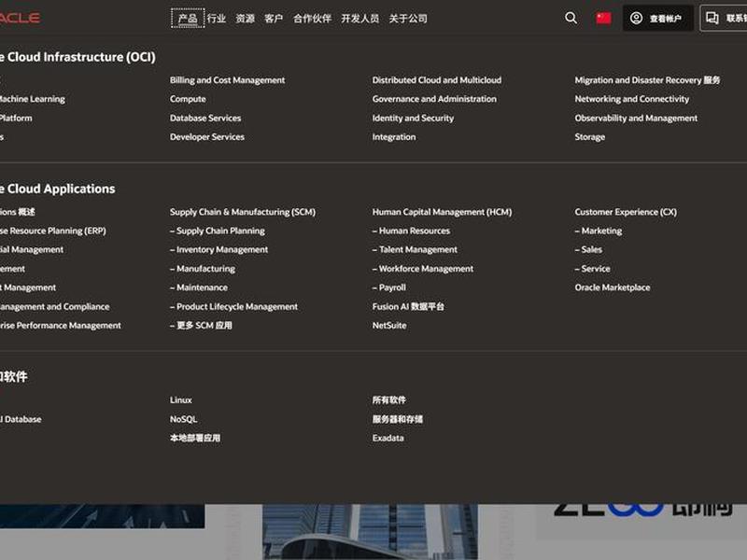747x560 pixels.
Task: Open 服务器和存储 link
Action: click(398, 419)
